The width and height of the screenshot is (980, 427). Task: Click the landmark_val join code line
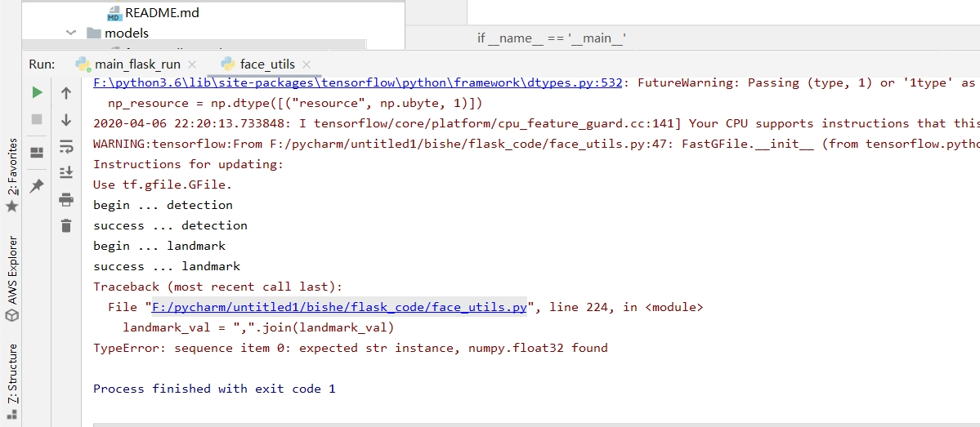point(258,327)
